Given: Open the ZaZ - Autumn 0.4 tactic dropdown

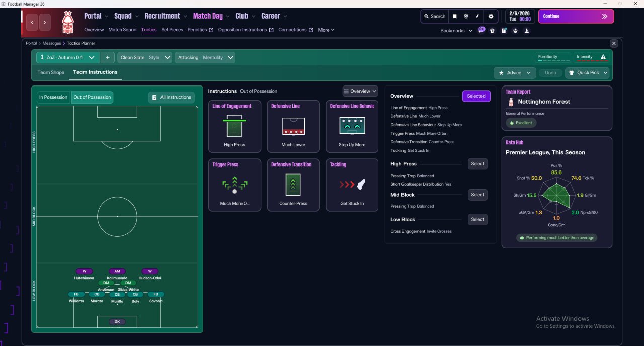Looking at the screenshot, I should (x=68, y=57).
